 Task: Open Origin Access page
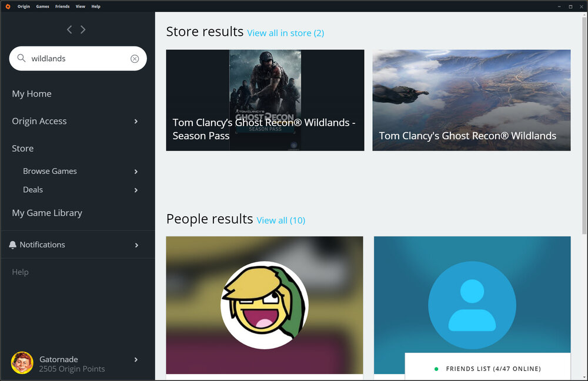coord(39,121)
